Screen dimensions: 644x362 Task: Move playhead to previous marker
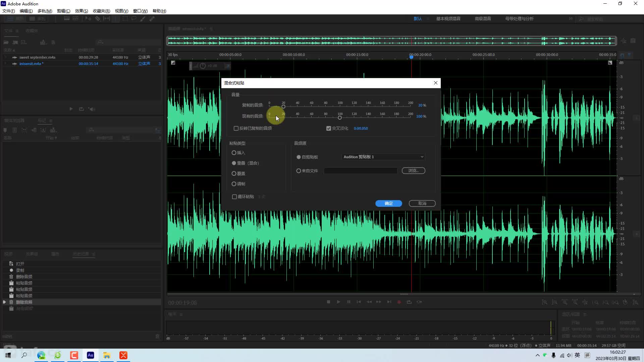(x=359, y=302)
